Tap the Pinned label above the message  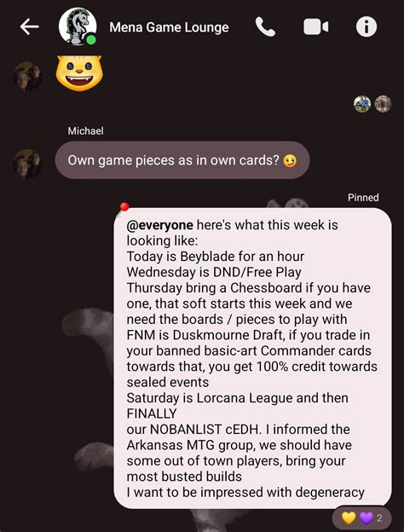click(x=363, y=198)
